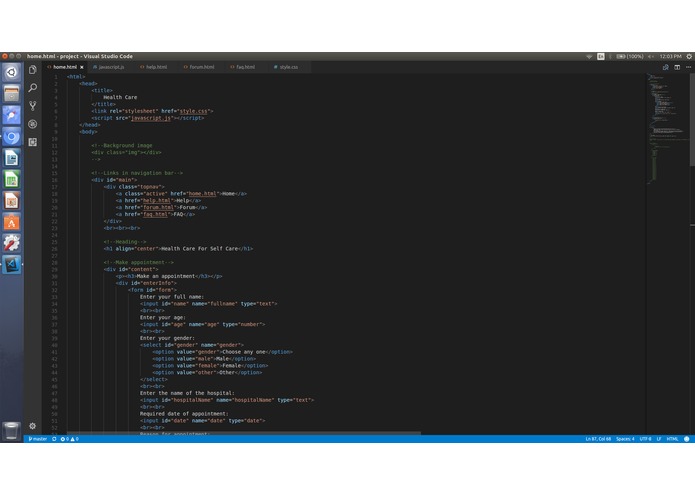Click the 'Health Care For Self Care' heading text
This screenshot has width=695, height=494.
point(199,249)
